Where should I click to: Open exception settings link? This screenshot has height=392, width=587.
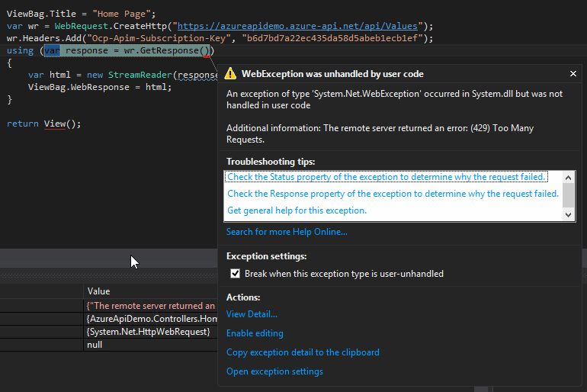[x=274, y=371]
